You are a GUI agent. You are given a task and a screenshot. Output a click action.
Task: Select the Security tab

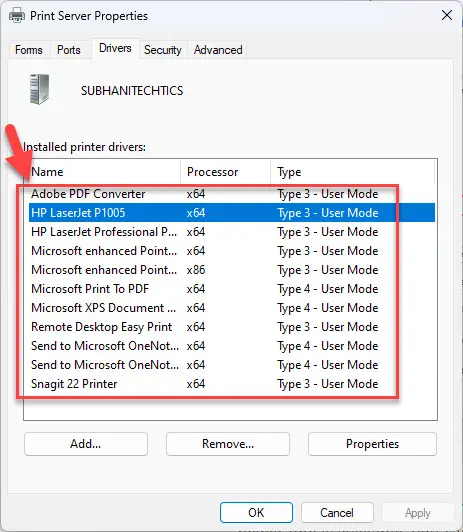[x=163, y=50]
